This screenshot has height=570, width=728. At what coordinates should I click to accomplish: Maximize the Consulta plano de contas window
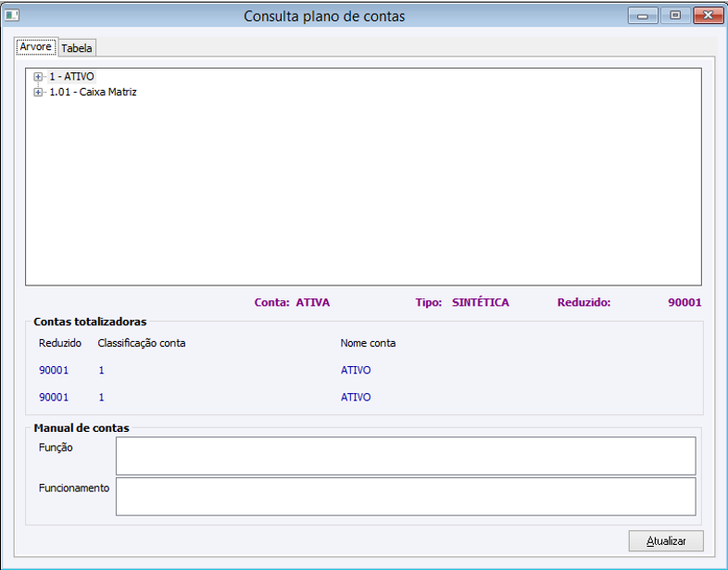[x=675, y=16]
